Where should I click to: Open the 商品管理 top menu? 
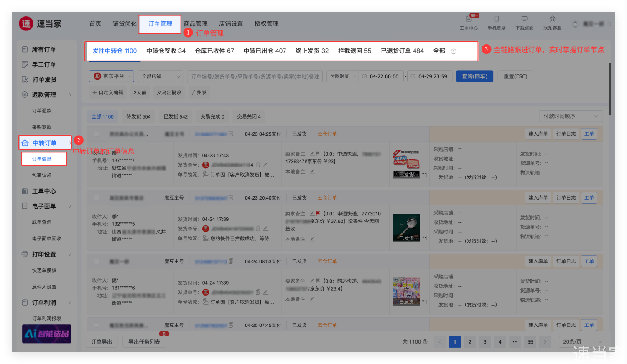tap(196, 24)
